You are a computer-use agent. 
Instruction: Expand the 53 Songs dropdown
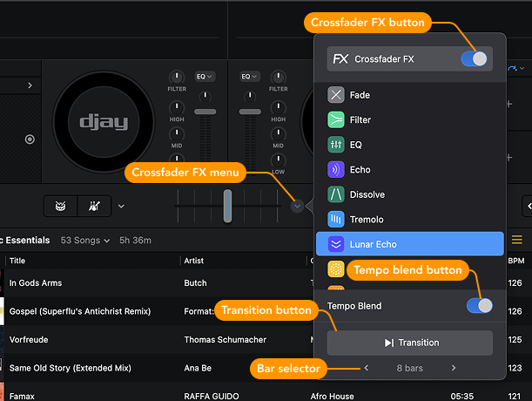point(84,241)
